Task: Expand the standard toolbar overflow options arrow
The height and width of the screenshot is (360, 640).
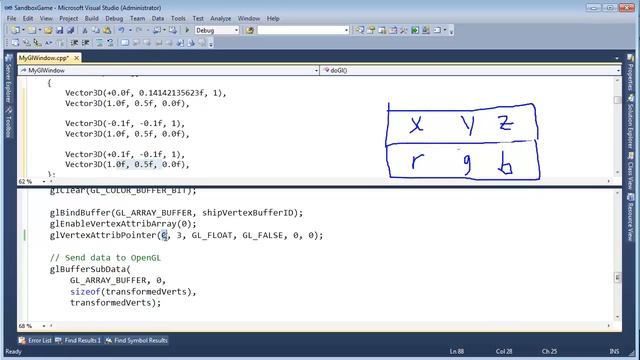Action: tap(451, 31)
